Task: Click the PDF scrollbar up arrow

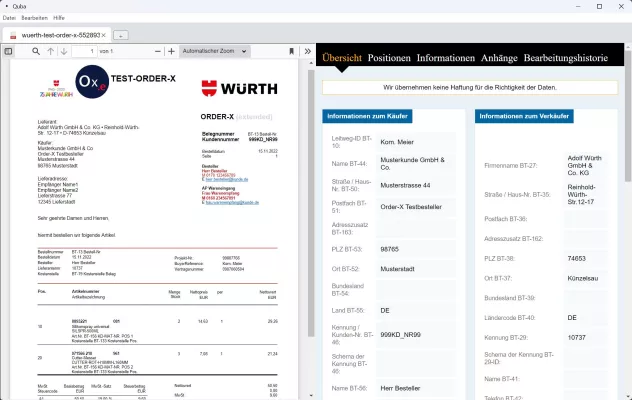Action: click(x=311, y=63)
